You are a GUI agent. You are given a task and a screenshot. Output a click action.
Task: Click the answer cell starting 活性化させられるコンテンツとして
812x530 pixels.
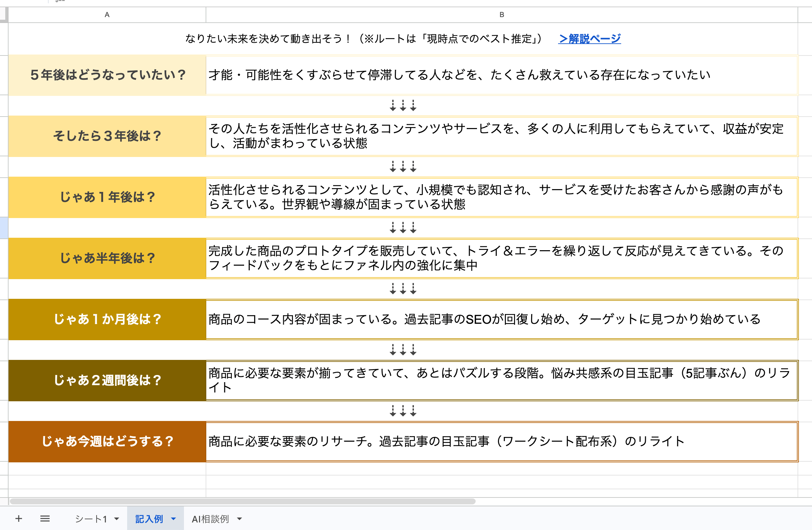(x=502, y=197)
